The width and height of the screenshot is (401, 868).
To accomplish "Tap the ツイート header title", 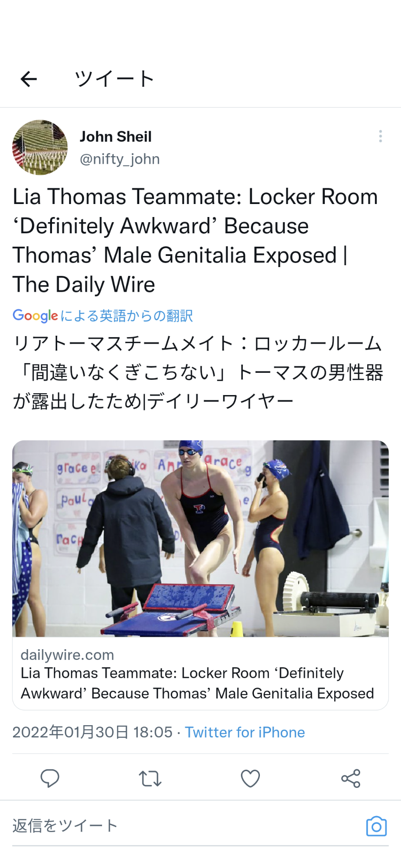I will (x=114, y=79).
